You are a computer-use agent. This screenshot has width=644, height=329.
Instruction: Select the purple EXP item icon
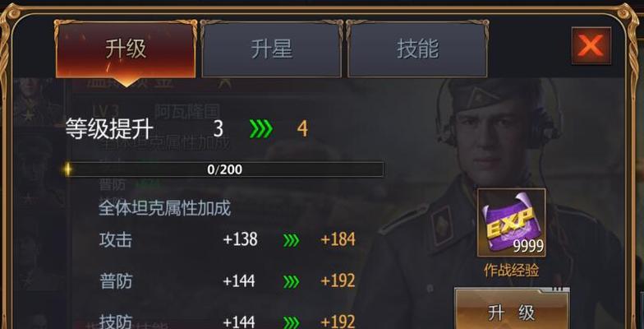(511, 222)
